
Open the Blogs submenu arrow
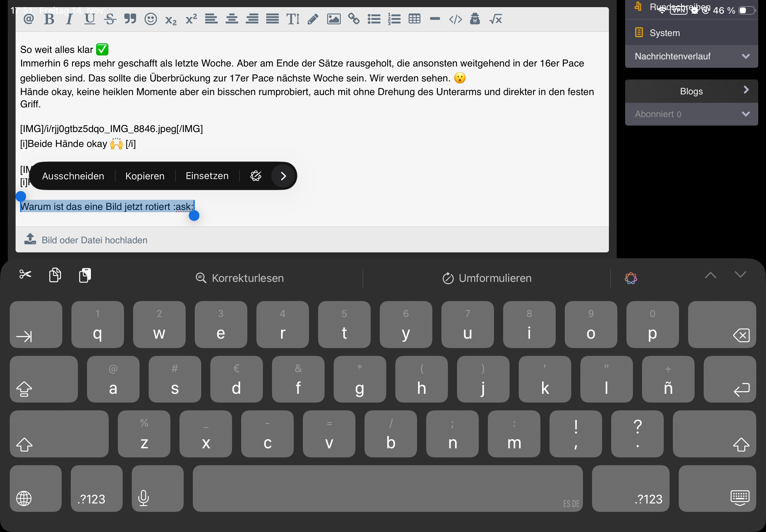point(746,90)
